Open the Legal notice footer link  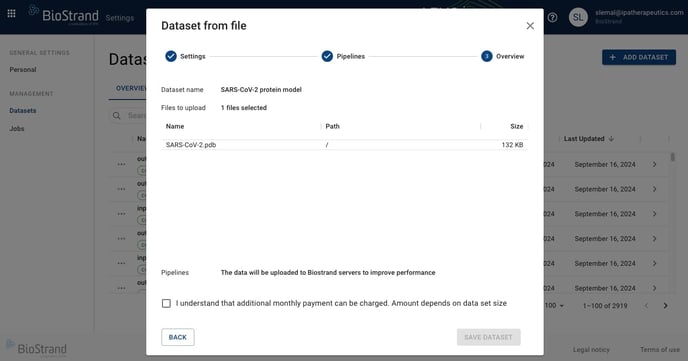click(591, 350)
